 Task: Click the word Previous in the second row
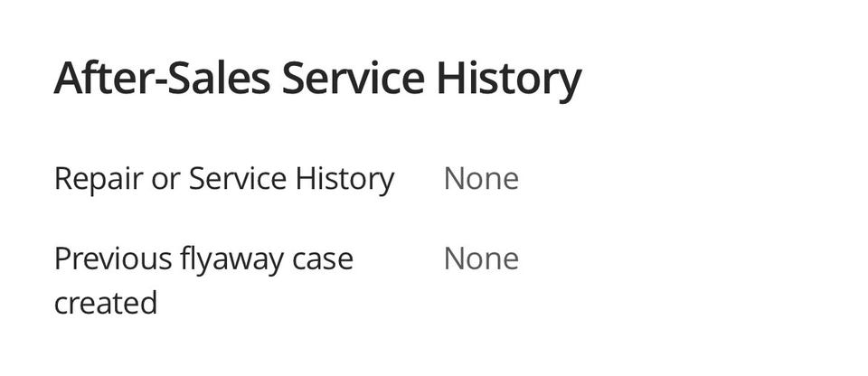[112, 259]
